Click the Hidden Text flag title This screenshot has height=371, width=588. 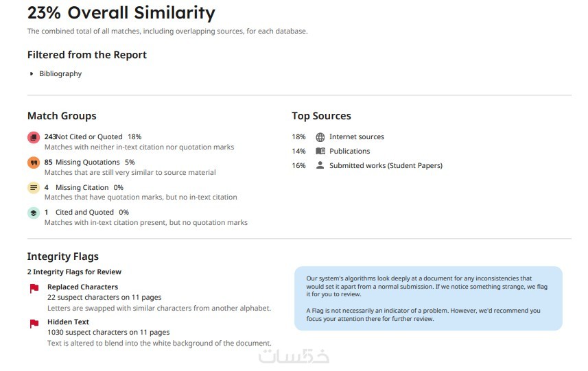[68, 322]
